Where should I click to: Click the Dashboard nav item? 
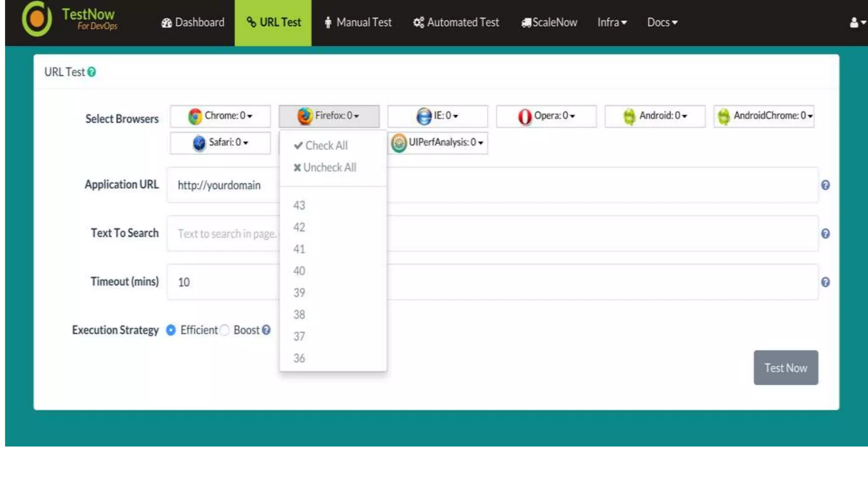click(193, 22)
